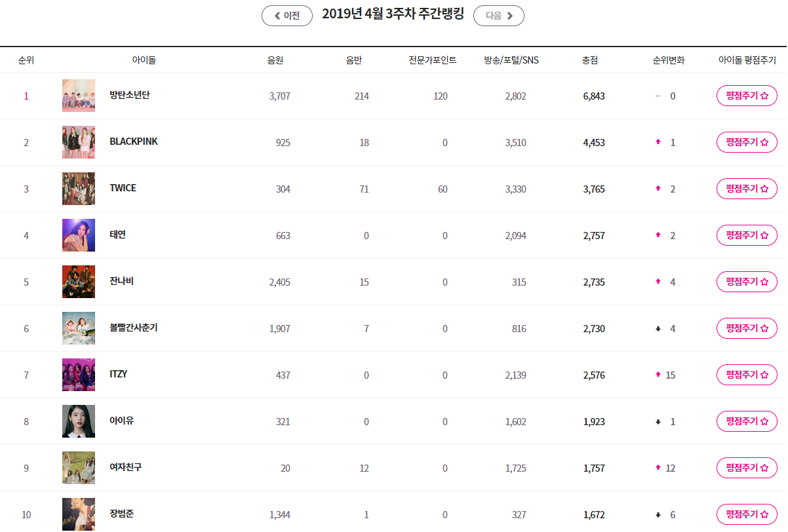Go to next week with 다음 button
Viewport: 788px width, 532px height.
click(498, 16)
